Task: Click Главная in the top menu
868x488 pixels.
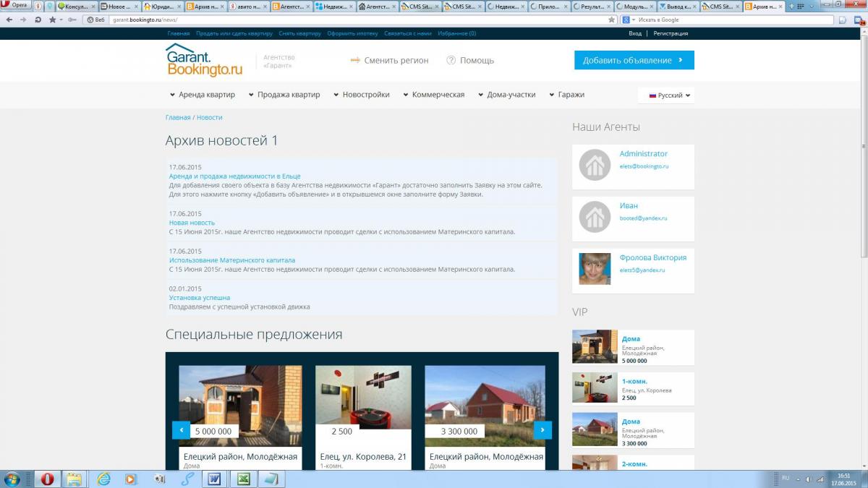Action: pyautogui.click(x=179, y=33)
